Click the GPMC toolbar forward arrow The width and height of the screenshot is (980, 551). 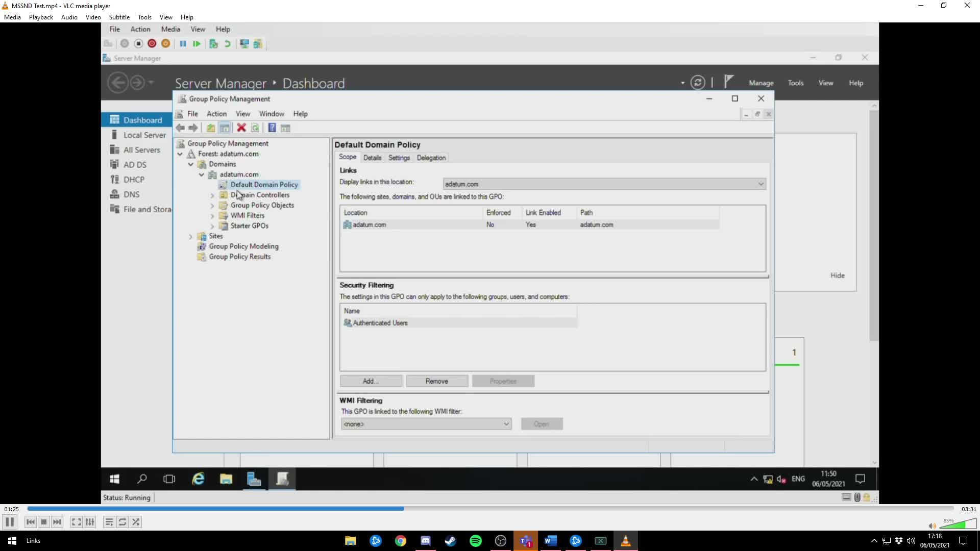pyautogui.click(x=193, y=128)
